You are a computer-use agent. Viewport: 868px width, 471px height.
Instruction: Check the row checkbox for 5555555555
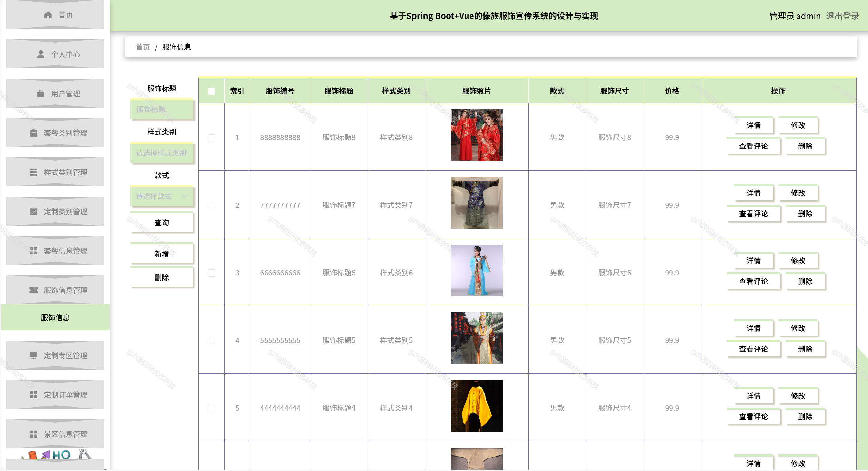[x=212, y=341]
